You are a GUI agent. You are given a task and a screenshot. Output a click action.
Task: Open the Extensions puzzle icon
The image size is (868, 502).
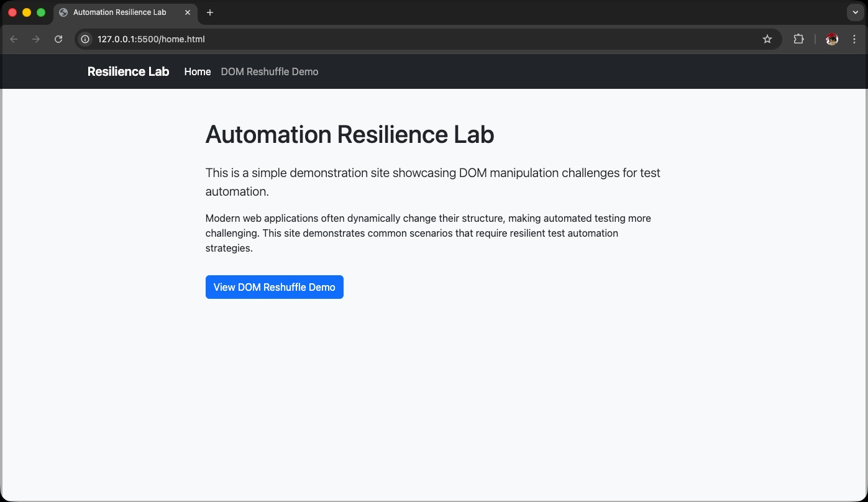coord(798,39)
